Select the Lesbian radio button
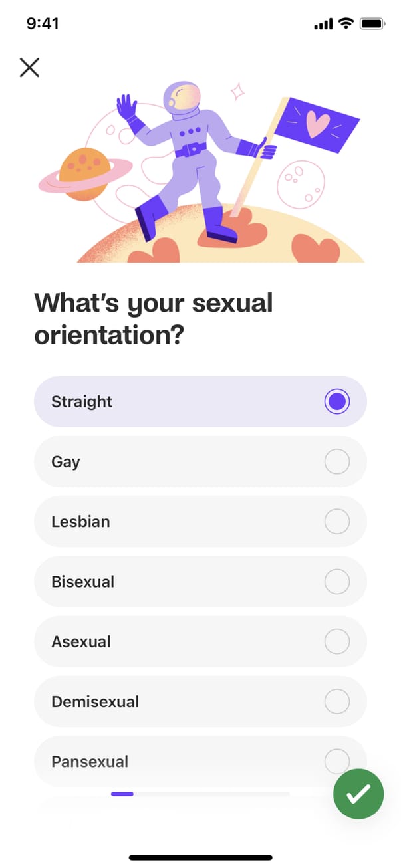The width and height of the screenshot is (401, 868). coord(337,522)
